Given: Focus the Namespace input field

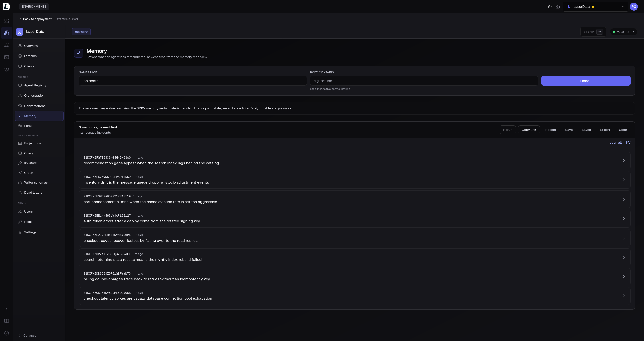Looking at the screenshot, I should 193,81.
